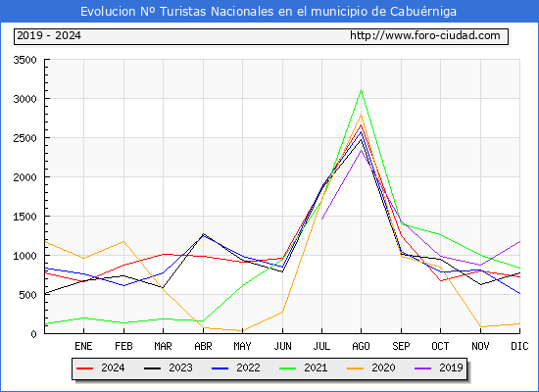
Task: Click the NOV month axis label
Action: coord(480,346)
